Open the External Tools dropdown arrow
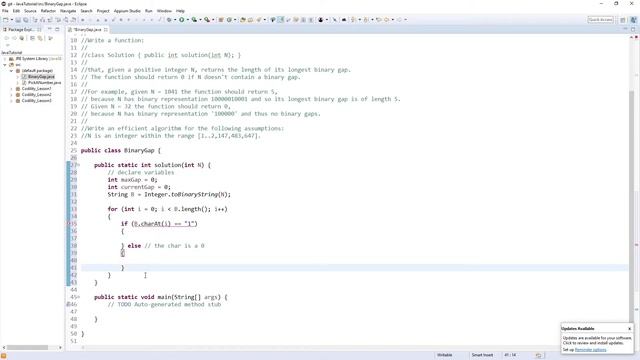The image size is (640, 360). 213,20
